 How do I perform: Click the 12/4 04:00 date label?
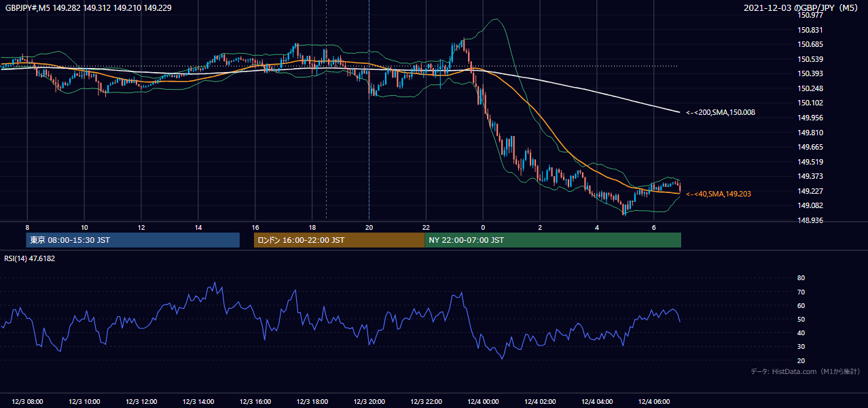596,402
